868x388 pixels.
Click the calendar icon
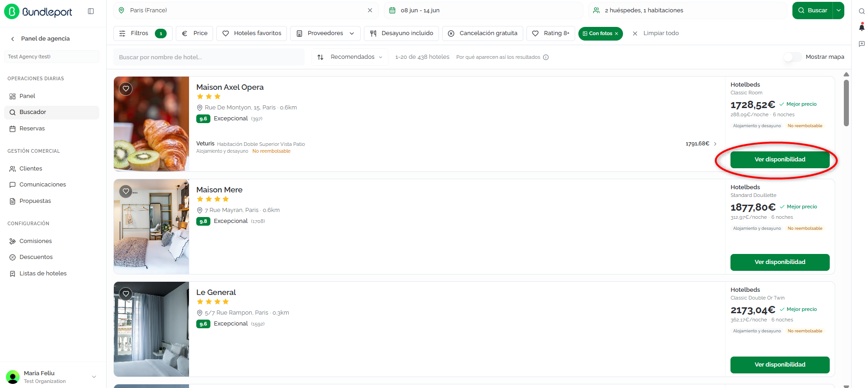(x=392, y=10)
